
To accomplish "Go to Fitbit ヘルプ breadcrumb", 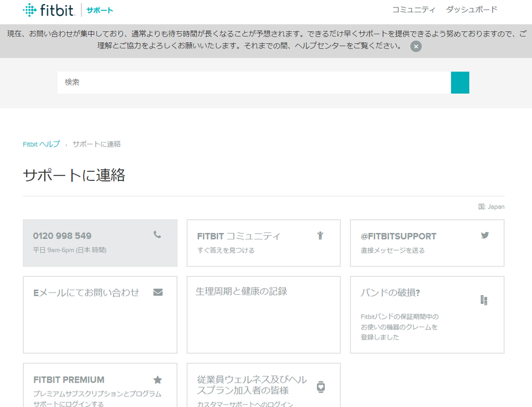I will (42, 144).
